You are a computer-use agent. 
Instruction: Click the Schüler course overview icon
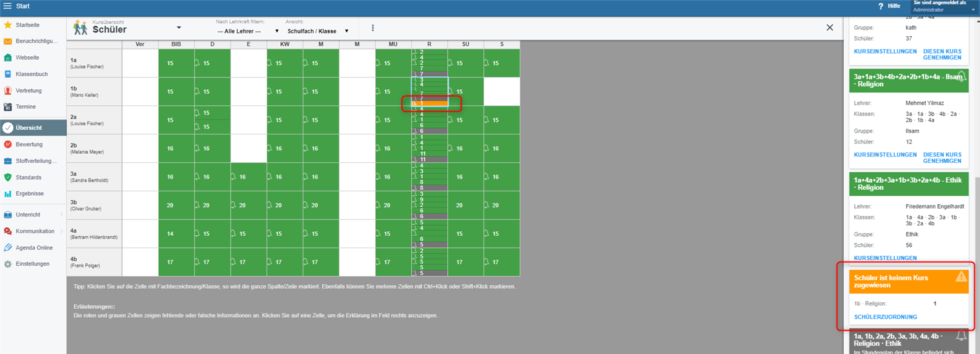coord(80,27)
